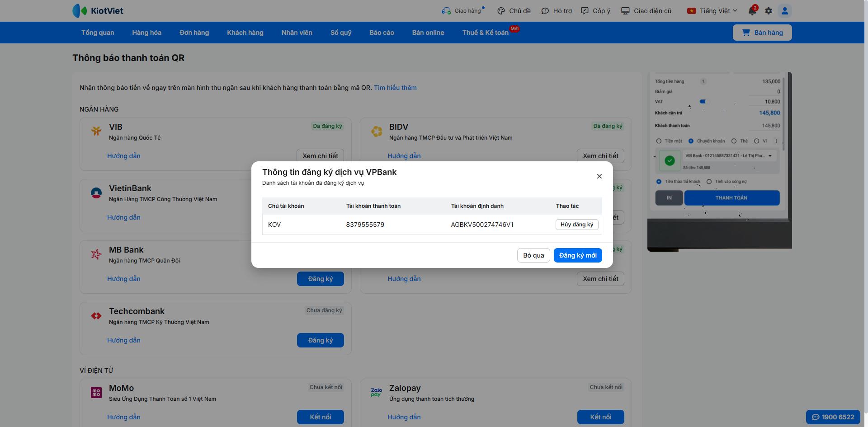Open the notifications bell
The image size is (868, 427).
752,11
